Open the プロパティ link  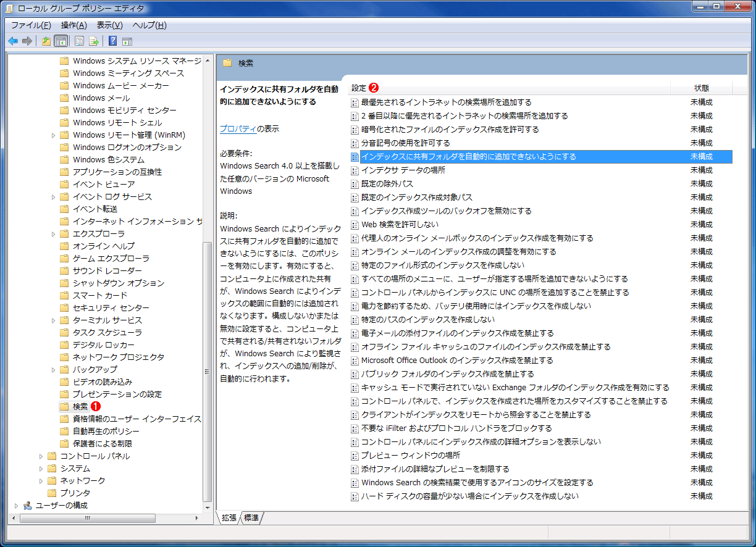(x=238, y=129)
